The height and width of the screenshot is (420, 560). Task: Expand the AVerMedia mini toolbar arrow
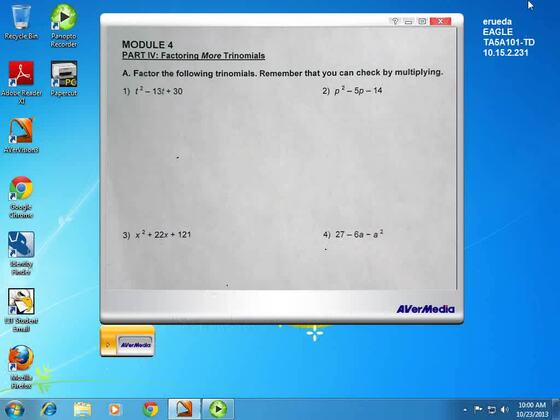pyautogui.click(x=108, y=345)
